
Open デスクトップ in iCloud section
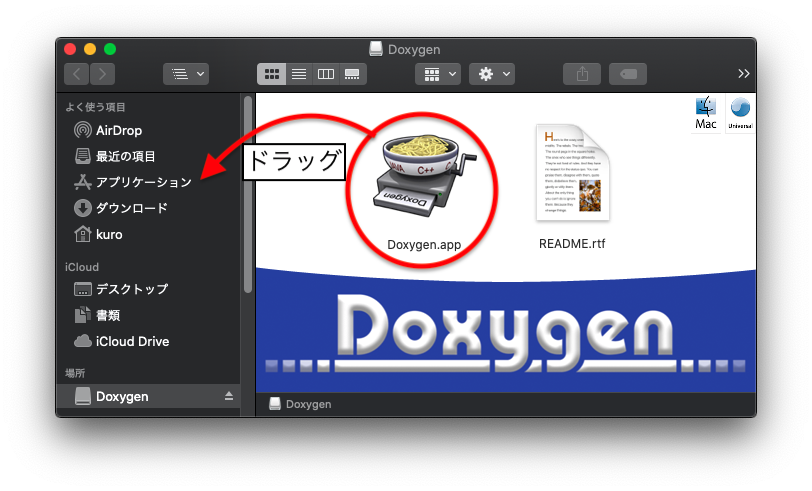(x=149, y=289)
